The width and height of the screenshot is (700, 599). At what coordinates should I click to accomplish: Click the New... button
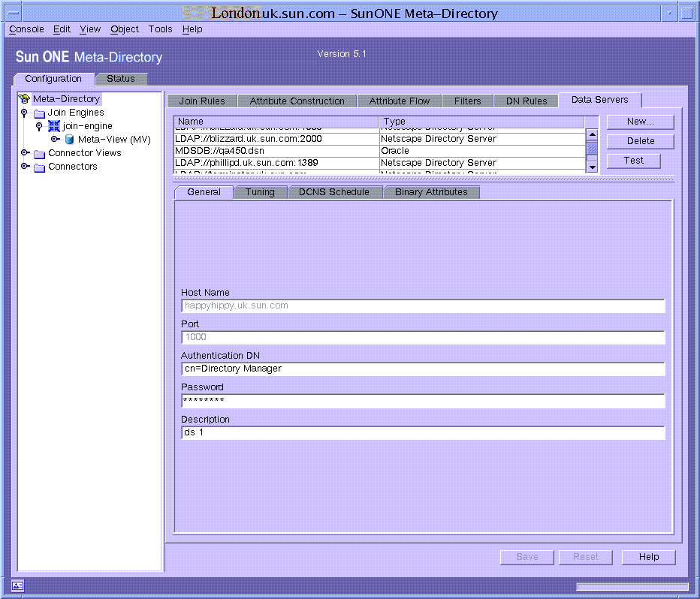coord(640,122)
